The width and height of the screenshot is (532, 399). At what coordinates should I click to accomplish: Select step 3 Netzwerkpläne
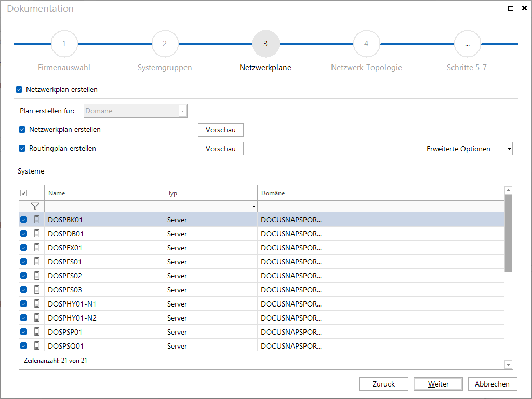[x=265, y=44]
